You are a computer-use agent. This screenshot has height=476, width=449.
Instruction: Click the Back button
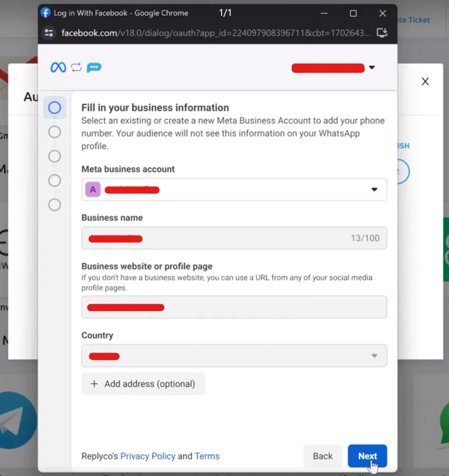[x=322, y=456]
